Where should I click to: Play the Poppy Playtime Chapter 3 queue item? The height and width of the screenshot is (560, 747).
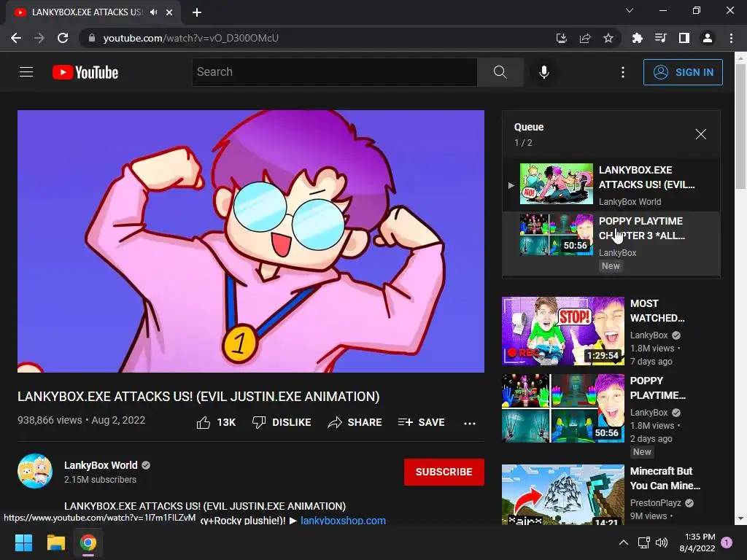point(611,244)
